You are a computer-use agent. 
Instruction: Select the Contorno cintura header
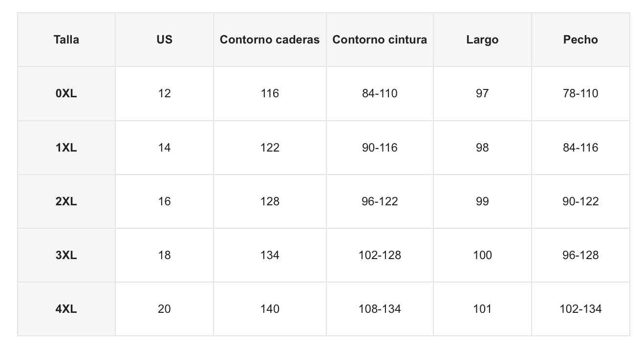pos(380,40)
